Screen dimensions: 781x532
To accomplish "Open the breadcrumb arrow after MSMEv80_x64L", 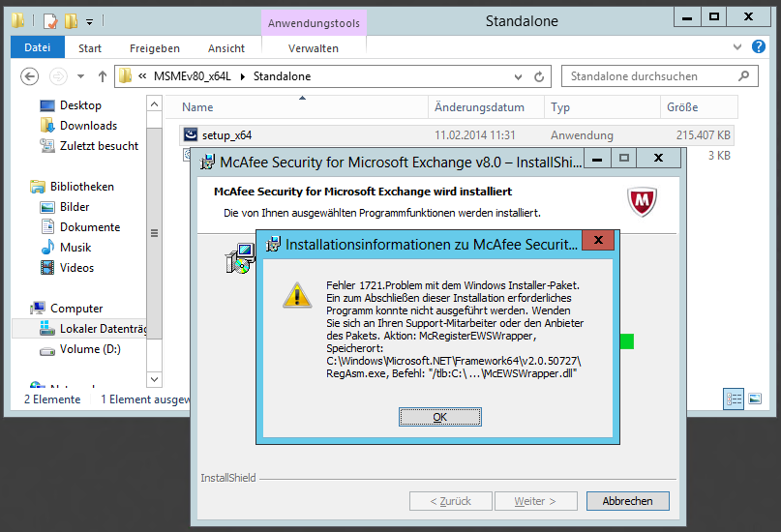I will pos(243,76).
